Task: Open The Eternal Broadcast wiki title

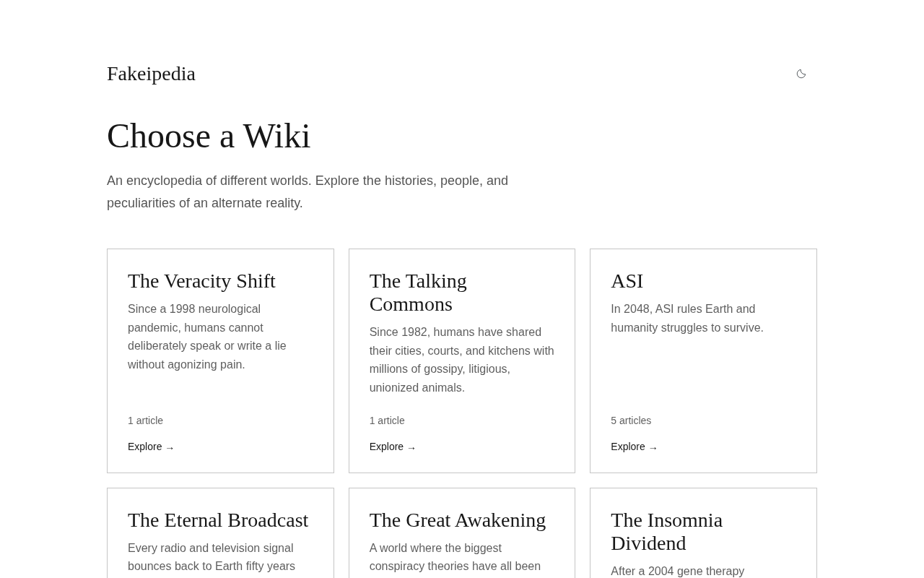Action: pos(218,520)
